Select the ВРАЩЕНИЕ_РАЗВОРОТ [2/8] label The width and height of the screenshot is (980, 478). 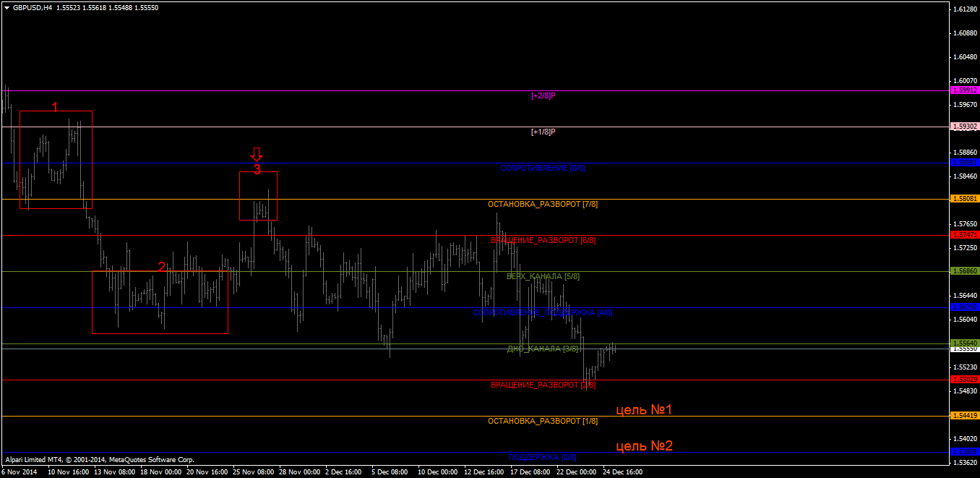coord(543,385)
